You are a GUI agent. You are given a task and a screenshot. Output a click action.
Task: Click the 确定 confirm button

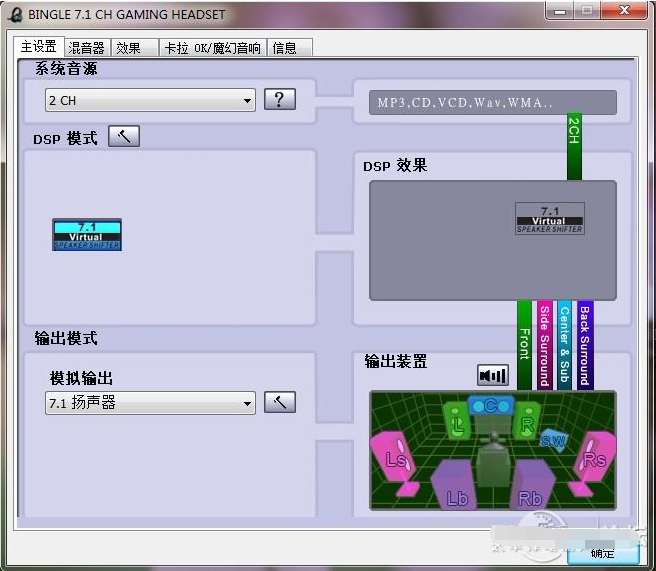(x=603, y=553)
